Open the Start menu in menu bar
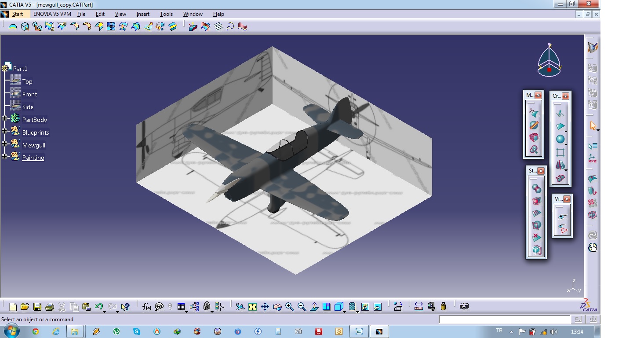Viewport: 644px width, 338px height. [18, 14]
